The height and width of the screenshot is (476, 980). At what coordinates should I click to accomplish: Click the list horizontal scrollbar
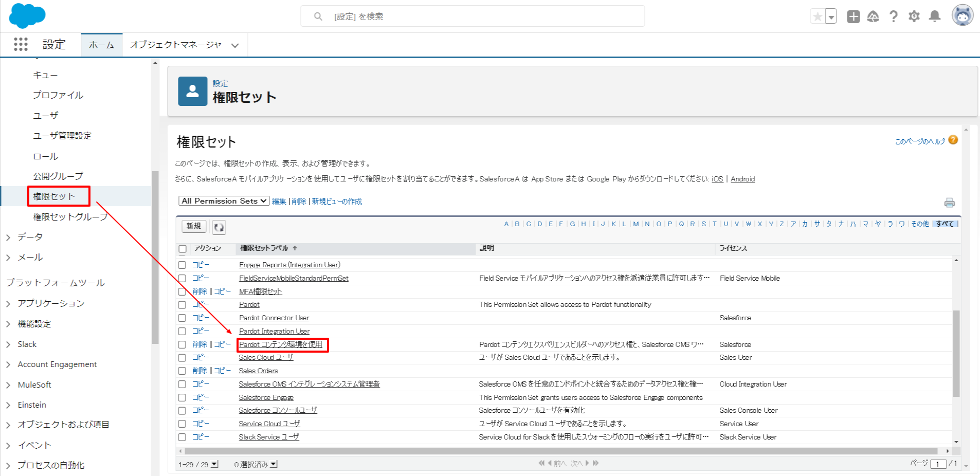coord(561,451)
